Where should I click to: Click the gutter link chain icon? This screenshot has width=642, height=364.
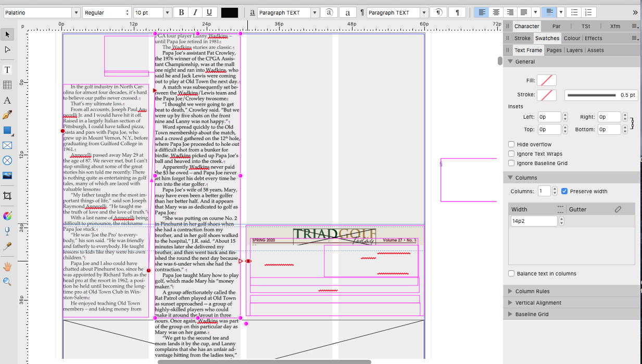click(618, 209)
